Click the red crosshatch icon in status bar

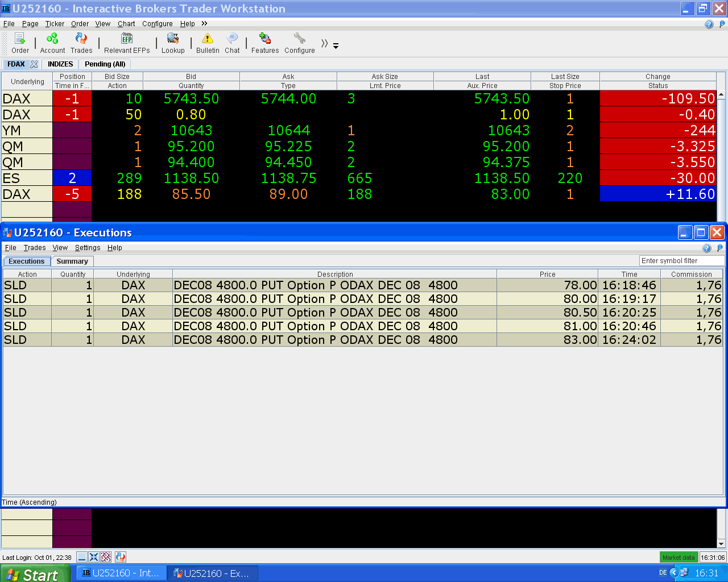pyautogui.click(x=106, y=557)
